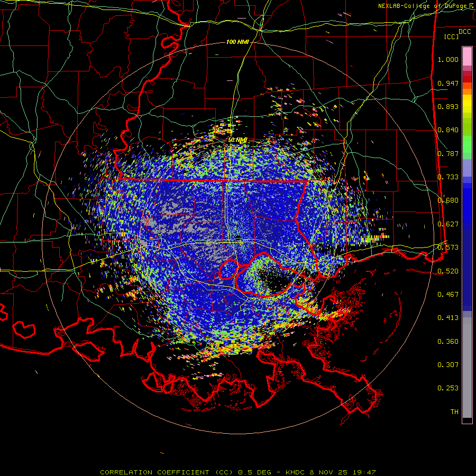Select the 0.360 scale value
Screen dimensions: 476x476
click(448, 342)
